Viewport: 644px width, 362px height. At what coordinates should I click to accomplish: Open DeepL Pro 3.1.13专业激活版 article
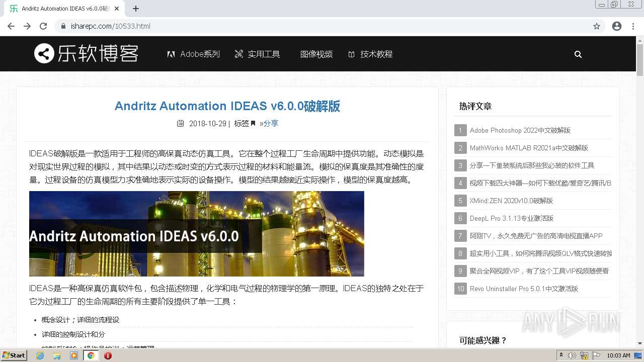coord(512,218)
